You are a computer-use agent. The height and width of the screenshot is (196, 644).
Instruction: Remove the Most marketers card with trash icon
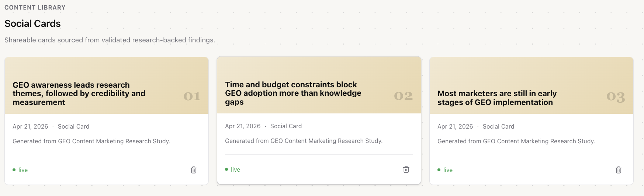point(619,170)
